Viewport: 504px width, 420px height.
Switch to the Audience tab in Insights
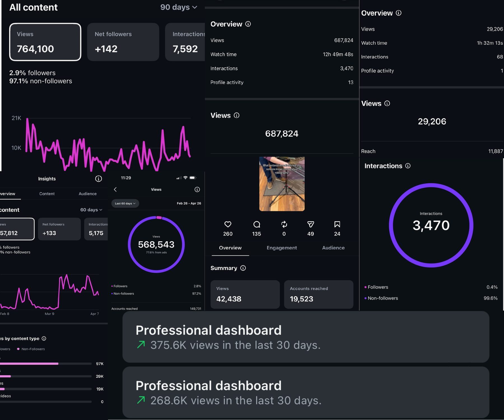point(88,194)
